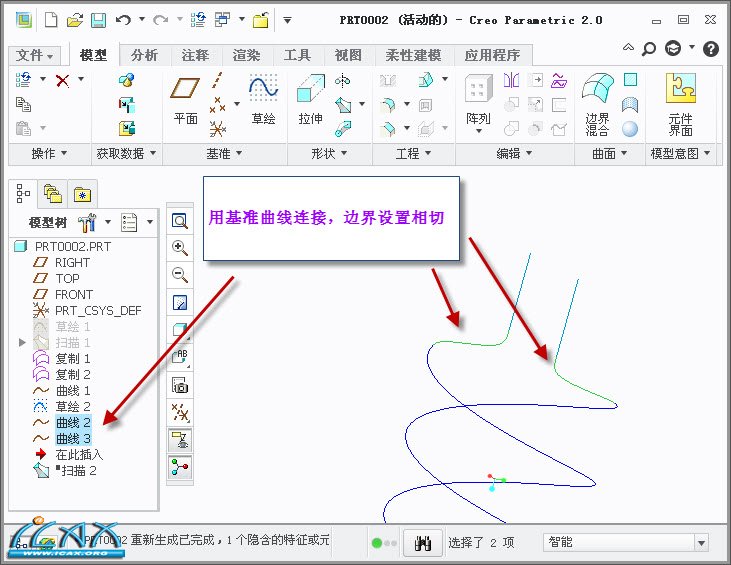Expand the Operations (操作) group dropdown
Viewport: 731px width, 565px height.
pyautogui.click(x=49, y=153)
